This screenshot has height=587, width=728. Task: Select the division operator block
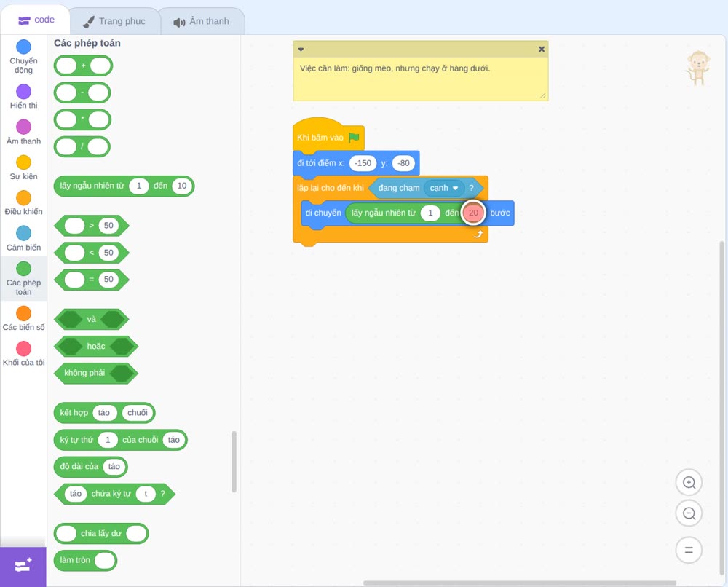(x=82, y=147)
